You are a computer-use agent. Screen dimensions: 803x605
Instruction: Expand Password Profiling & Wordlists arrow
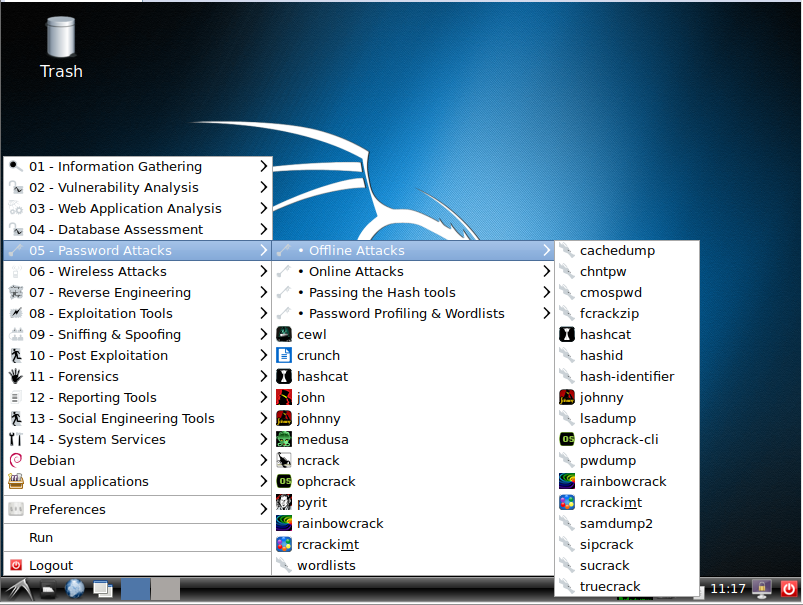pos(546,314)
